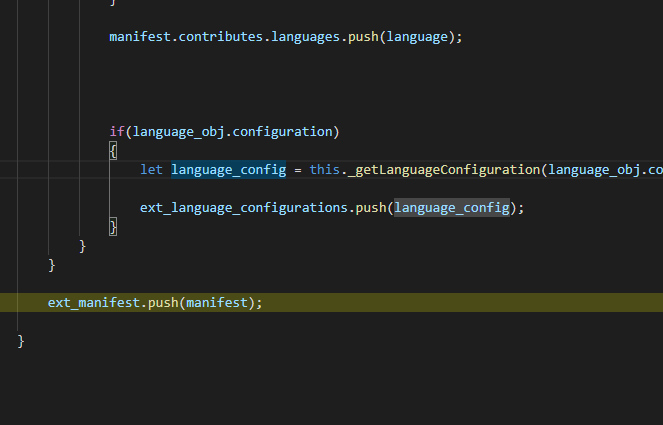This screenshot has height=425, width=663.
Task: Click language_config inside the push call
Action: pyautogui.click(x=452, y=208)
